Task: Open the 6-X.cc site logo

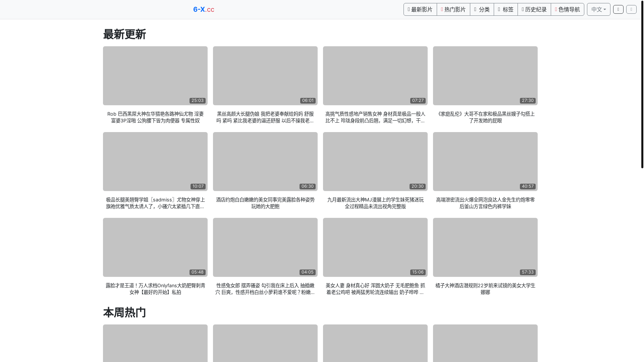Action: click(204, 9)
